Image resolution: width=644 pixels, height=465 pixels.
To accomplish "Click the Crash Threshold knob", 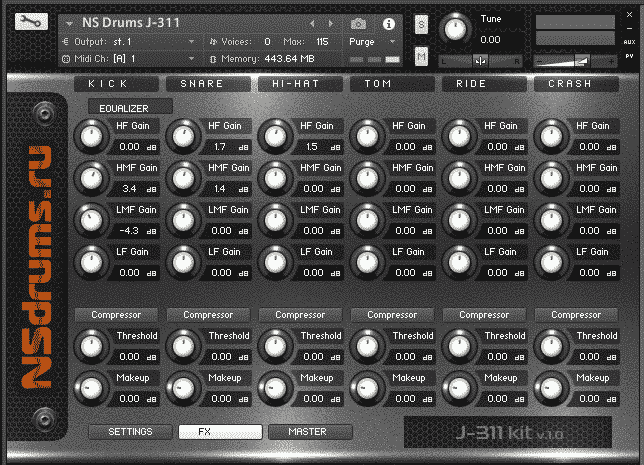I will [551, 346].
